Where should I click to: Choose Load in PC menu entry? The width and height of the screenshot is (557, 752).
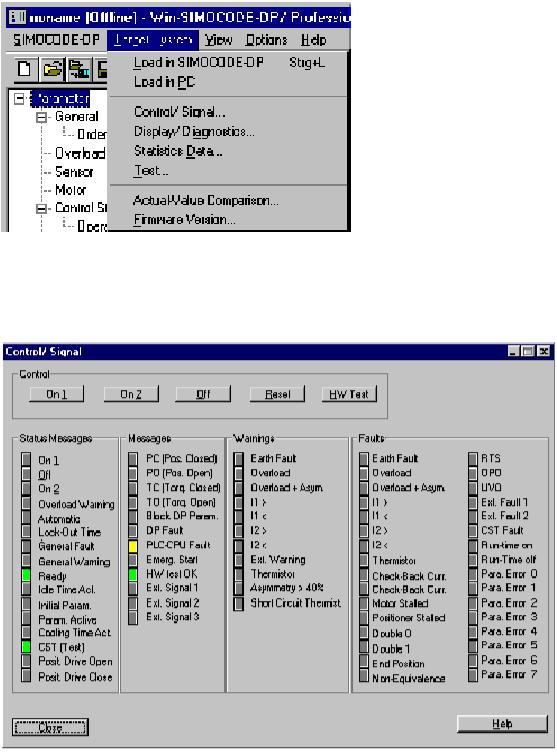pos(228,82)
